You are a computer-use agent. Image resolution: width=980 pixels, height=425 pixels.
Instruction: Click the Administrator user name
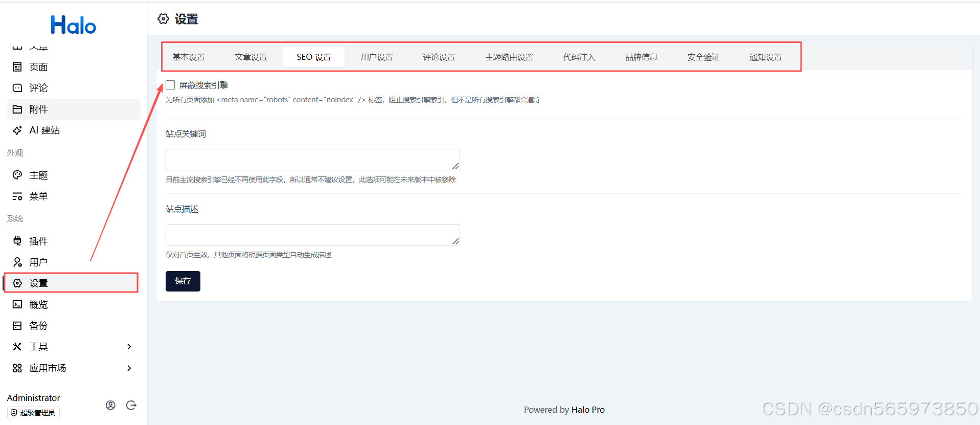pos(33,398)
